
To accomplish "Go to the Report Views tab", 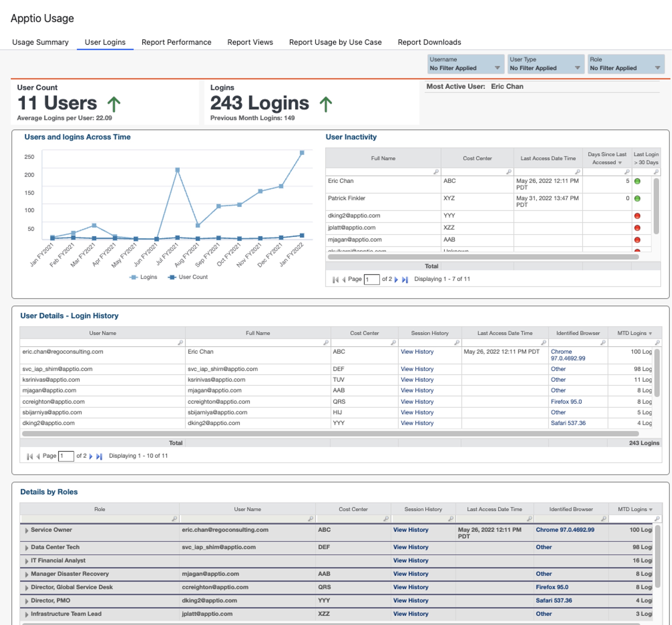I will click(x=250, y=42).
